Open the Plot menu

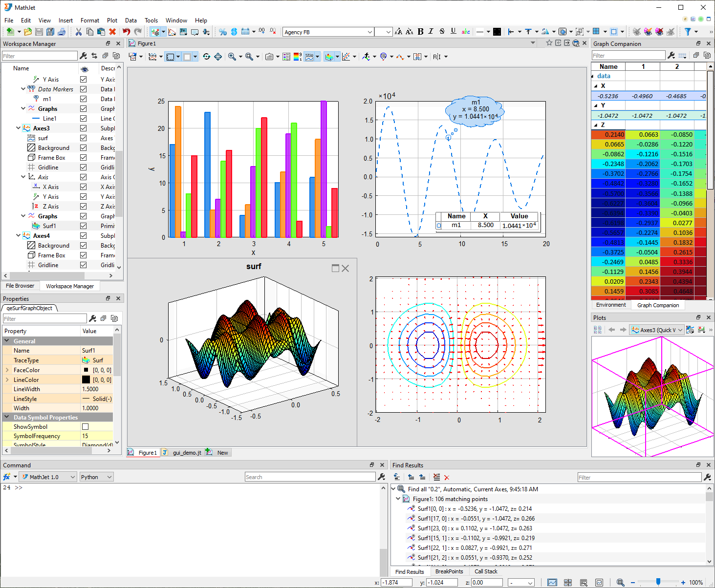tap(112, 21)
